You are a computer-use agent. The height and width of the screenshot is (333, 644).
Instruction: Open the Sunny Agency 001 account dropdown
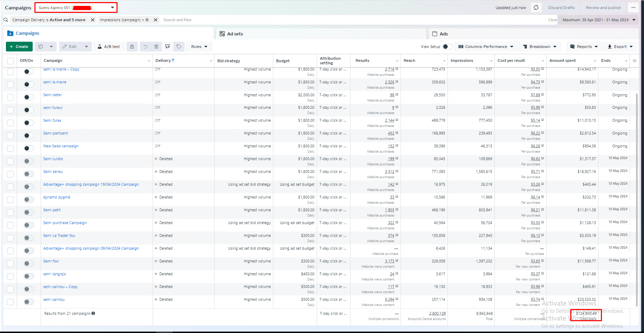pos(76,8)
